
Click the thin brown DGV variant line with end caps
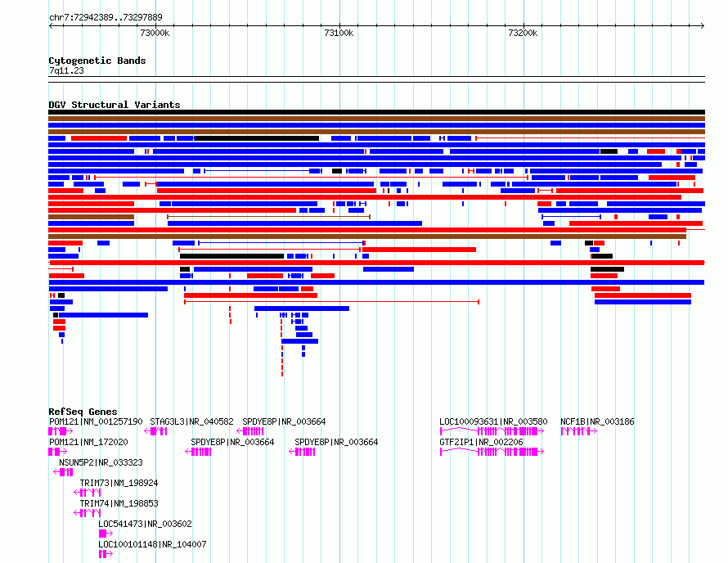pos(268,217)
